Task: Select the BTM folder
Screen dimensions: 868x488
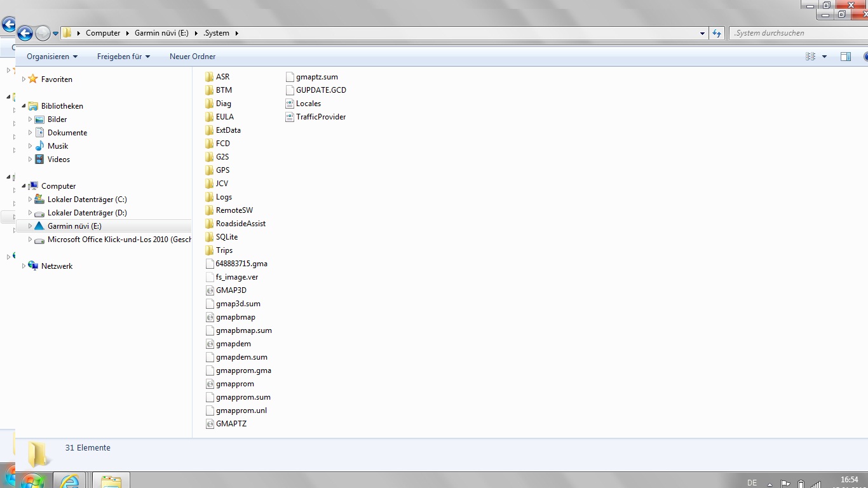Action: [219, 90]
